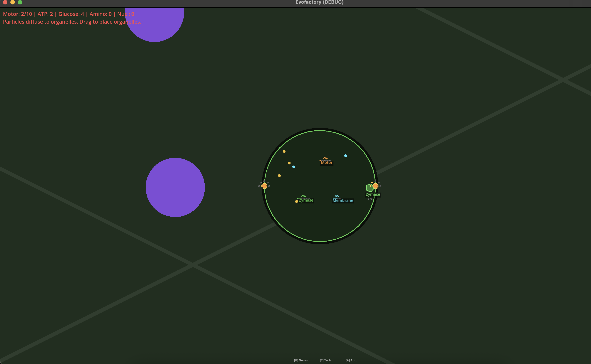Click the purple circle at the top edge

pyautogui.click(x=154, y=24)
